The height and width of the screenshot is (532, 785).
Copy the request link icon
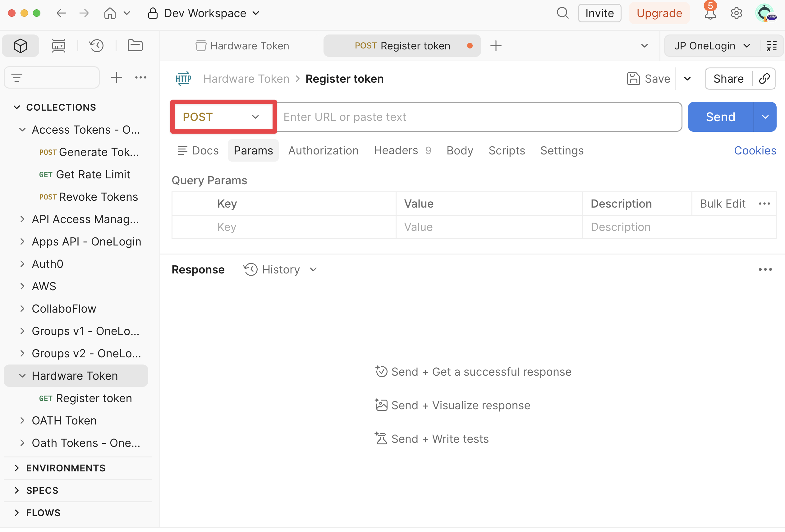coord(764,79)
